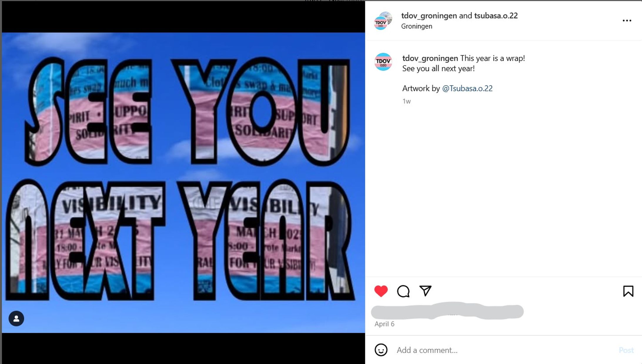Screen dimensions: 642x364
Task: View the blurred likes list
Action: tap(447, 311)
